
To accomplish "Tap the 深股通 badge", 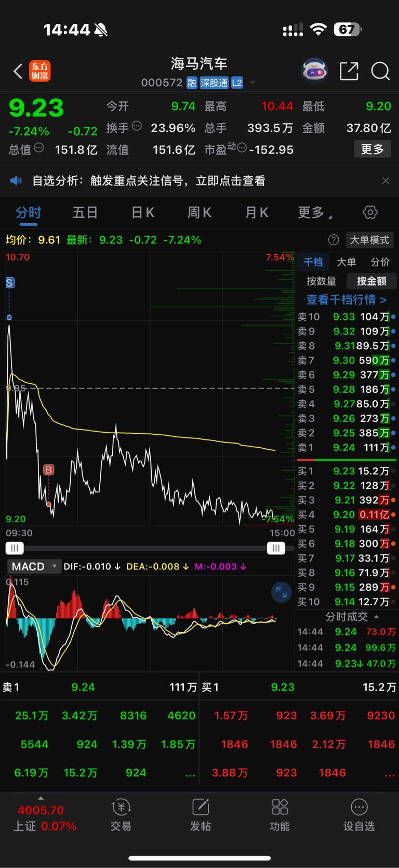I will point(214,83).
